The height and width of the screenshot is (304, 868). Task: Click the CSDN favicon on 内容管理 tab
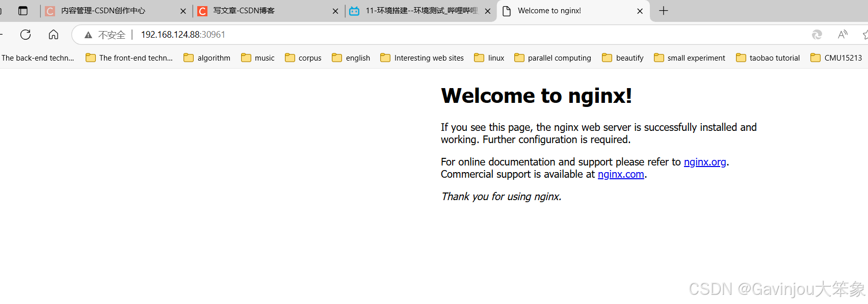(50, 11)
